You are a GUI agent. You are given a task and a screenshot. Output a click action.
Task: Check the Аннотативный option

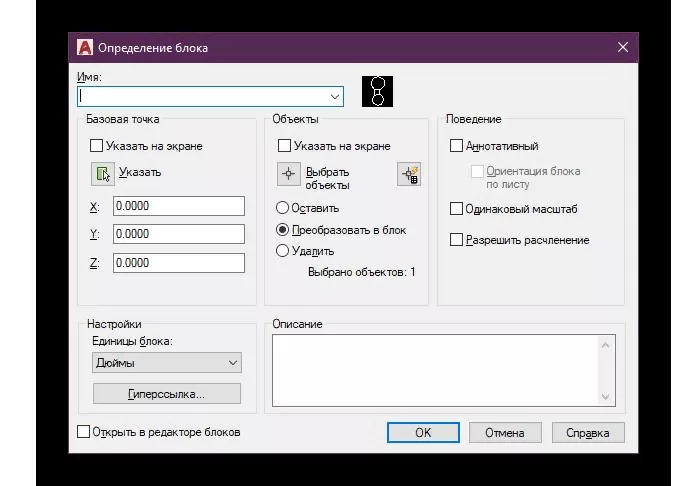(x=456, y=145)
